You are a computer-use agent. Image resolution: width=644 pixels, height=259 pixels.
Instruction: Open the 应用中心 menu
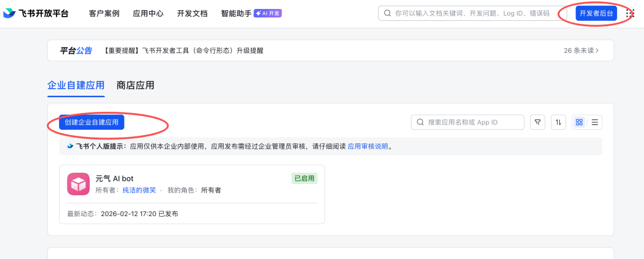(148, 14)
